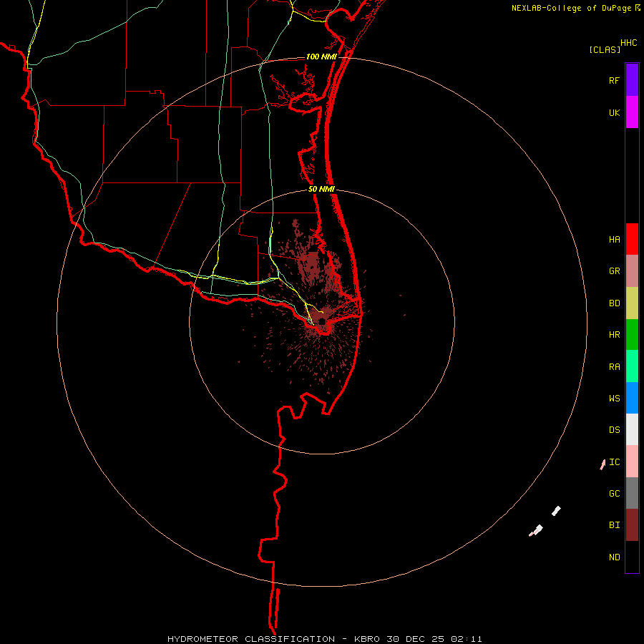Image resolution: width=644 pixels, height=644 pixels.
Task: Click the NEXLAB-College of DuPage credit text
Action: tap(571, 8)
